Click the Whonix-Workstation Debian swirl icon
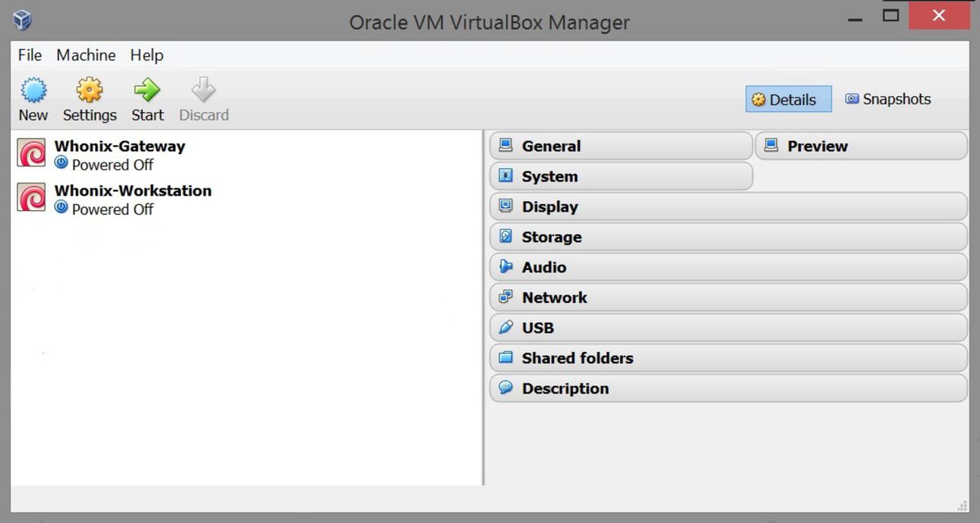Image resolution: width=980 pixels, height=523 pixels. pos(31,198)
